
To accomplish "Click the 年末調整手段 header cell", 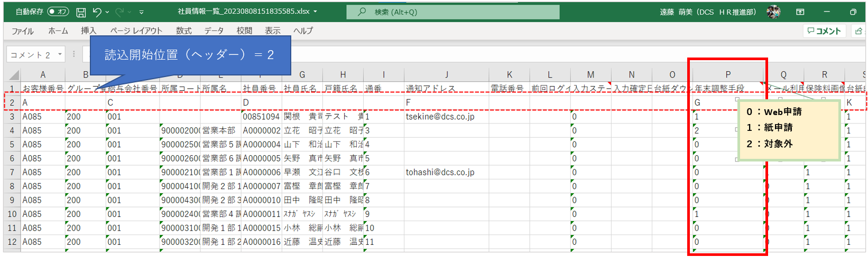I will pos(728,89).
